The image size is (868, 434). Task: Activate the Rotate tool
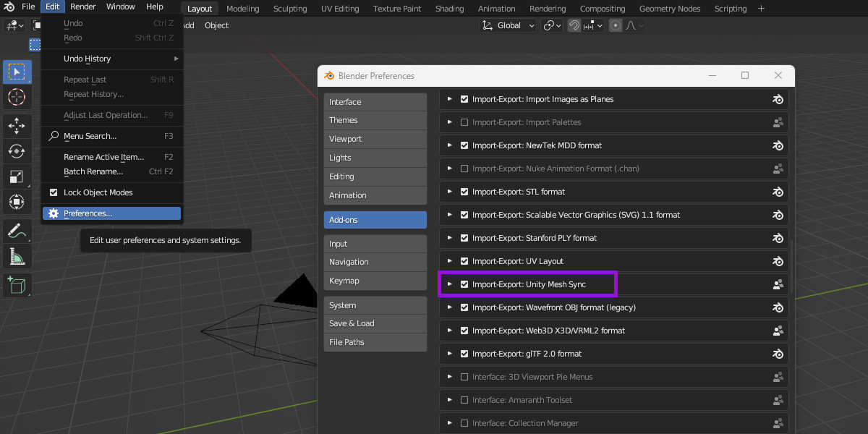tap(17, 150)
